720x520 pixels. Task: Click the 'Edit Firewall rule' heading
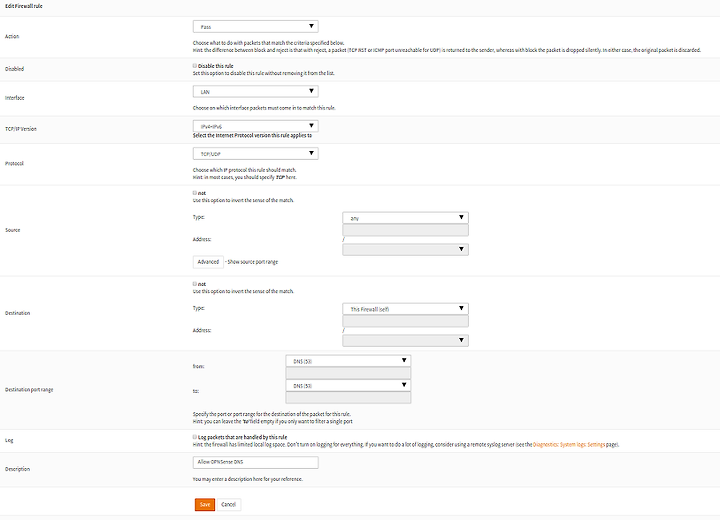(24, 6)
